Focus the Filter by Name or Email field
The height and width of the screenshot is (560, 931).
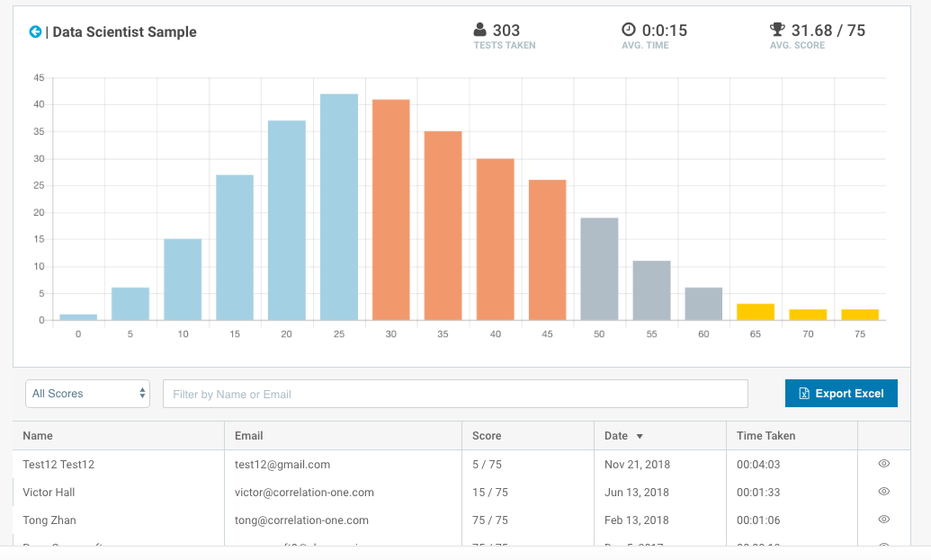(455, 394)
